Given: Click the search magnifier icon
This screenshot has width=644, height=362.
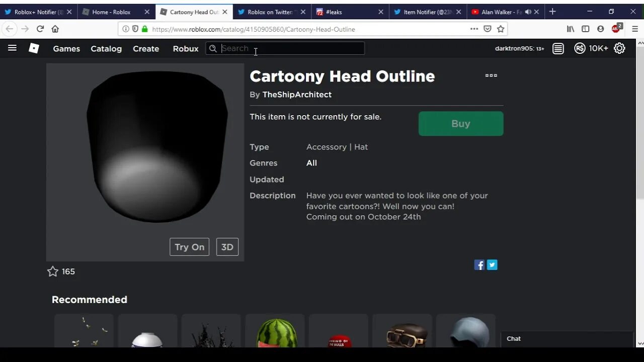Looking at the screenshot, I should pos(213,48).
